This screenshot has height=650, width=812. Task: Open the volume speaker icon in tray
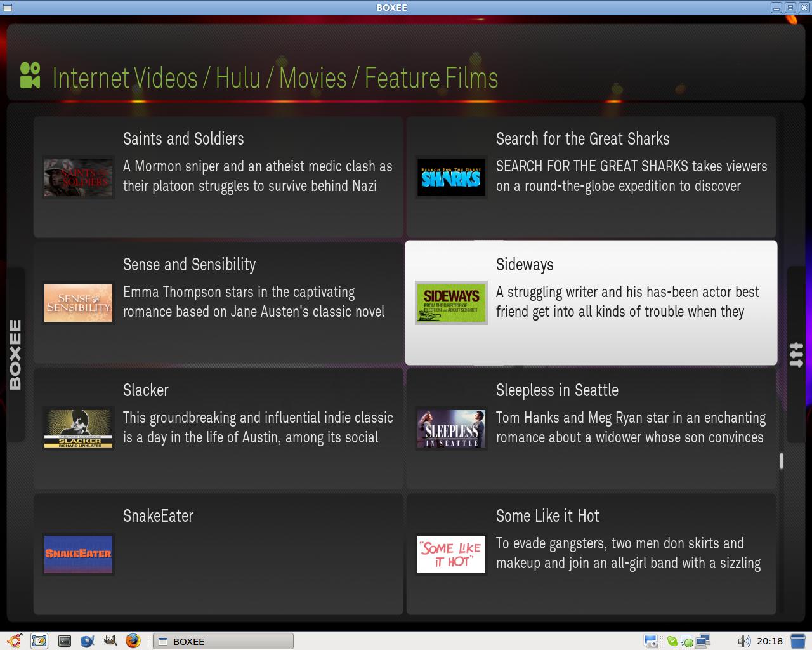pyautogui.click(x=743, y=641)
